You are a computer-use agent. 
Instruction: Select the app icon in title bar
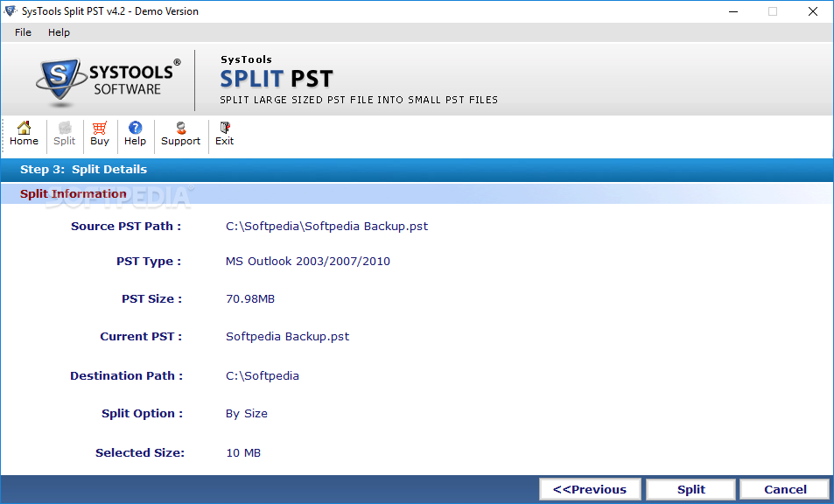pos(11,11)
